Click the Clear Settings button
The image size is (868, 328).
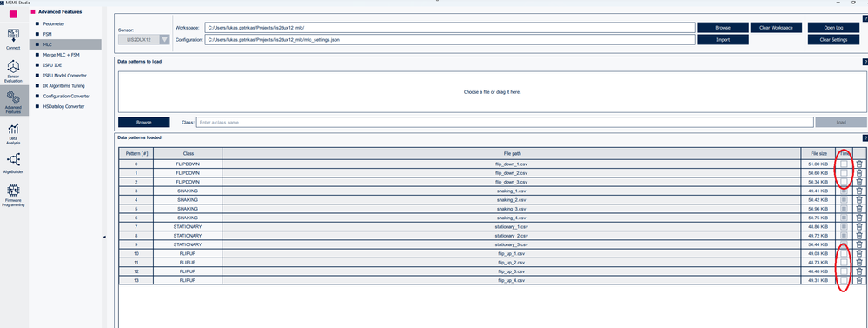click(833, 40)
